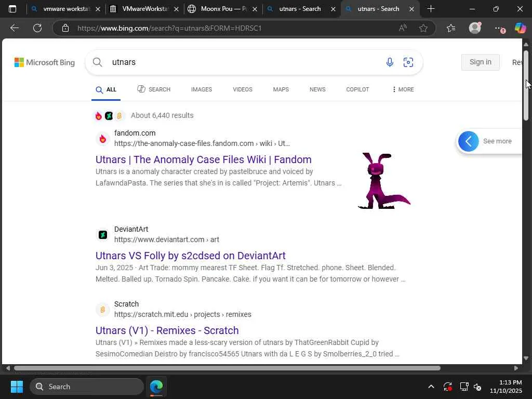Switch to MAPS results
The width and height of the screenshot is (532, 399).
tap(281, 89)
